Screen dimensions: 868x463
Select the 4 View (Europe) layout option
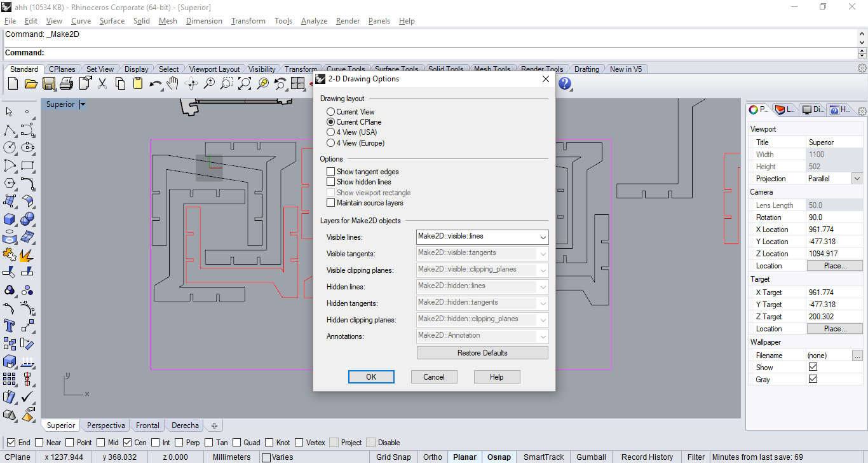[330, 143]
